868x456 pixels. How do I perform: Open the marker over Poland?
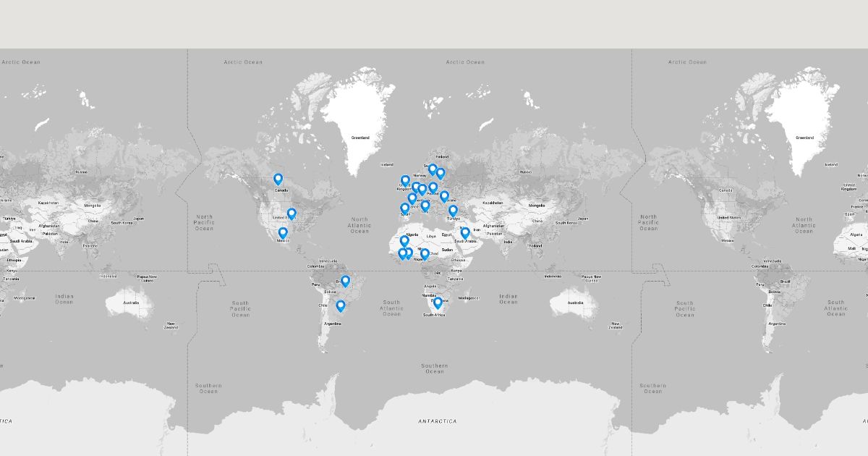pyautogui.click(x=433, y=187)
